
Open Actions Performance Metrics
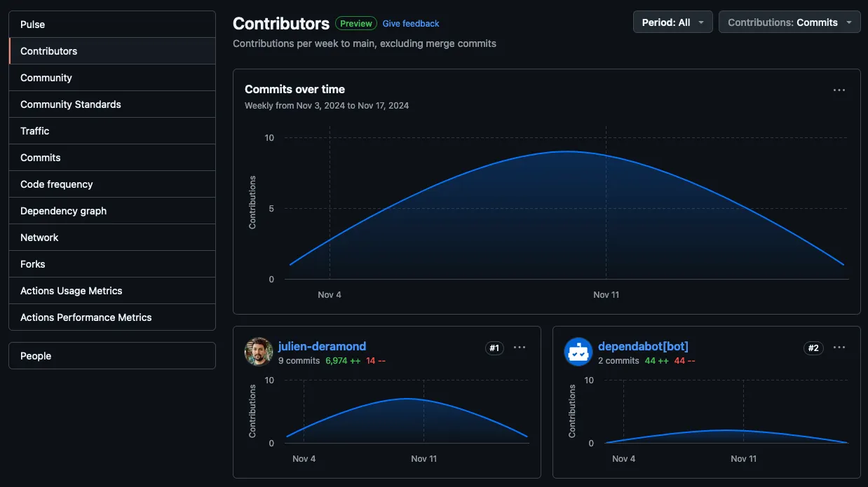click(112, 317)
